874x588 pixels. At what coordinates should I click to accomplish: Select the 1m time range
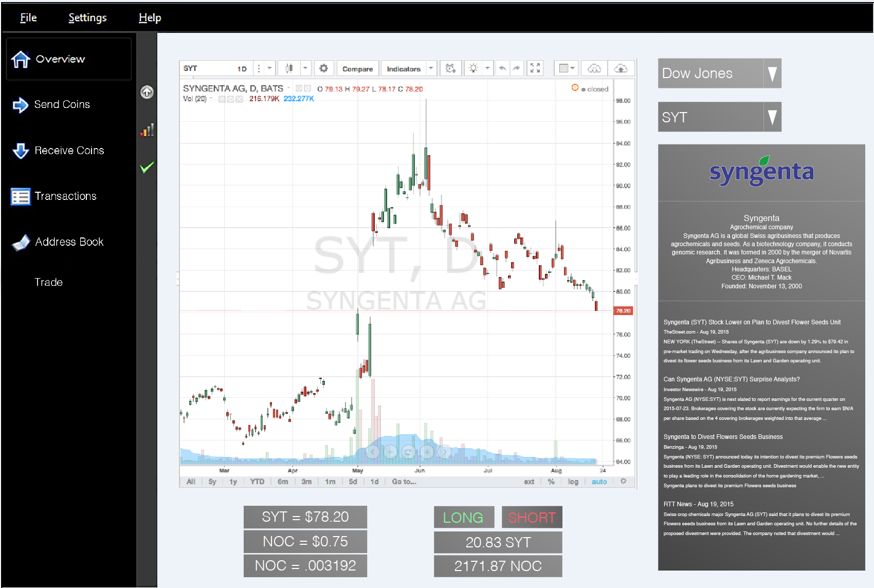tap(330, 482)
